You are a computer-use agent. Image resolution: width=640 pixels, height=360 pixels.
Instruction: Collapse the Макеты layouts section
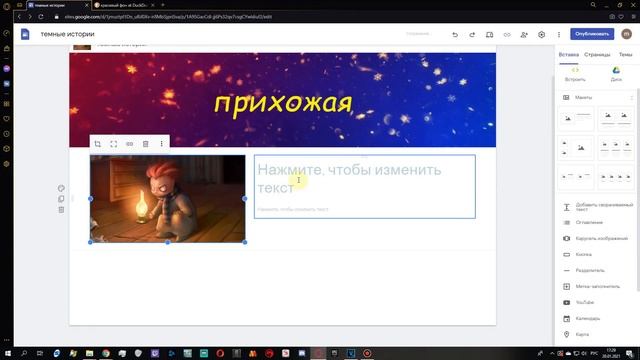(x=631, y=98)
